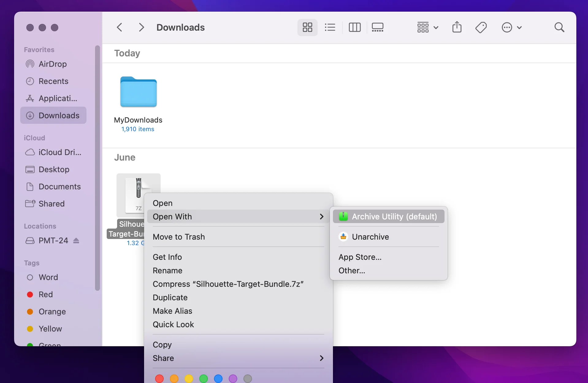
Task: Apply gray tag color dot
Action: [x=248, y=379]
